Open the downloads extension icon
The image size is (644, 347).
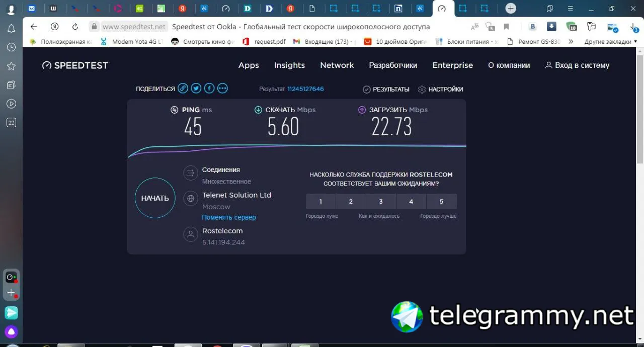pos(551,27)
